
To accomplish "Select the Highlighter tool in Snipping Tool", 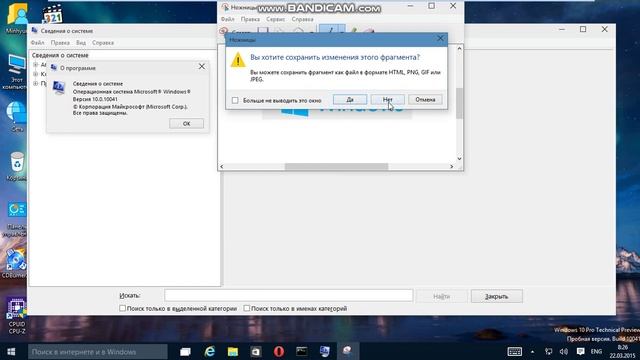I will (353, 30).
